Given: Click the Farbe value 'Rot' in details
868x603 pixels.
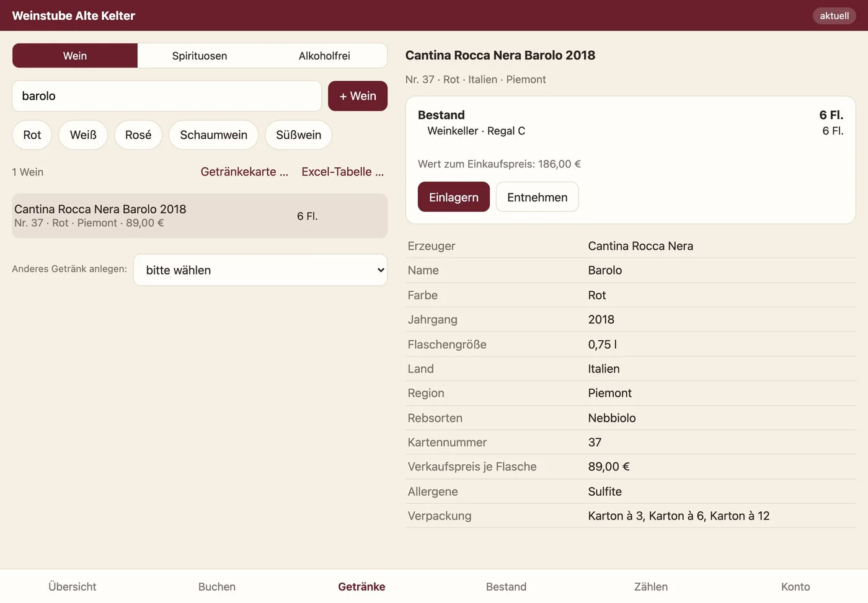Looking at the screenshot, I should [x=597, y=295].
